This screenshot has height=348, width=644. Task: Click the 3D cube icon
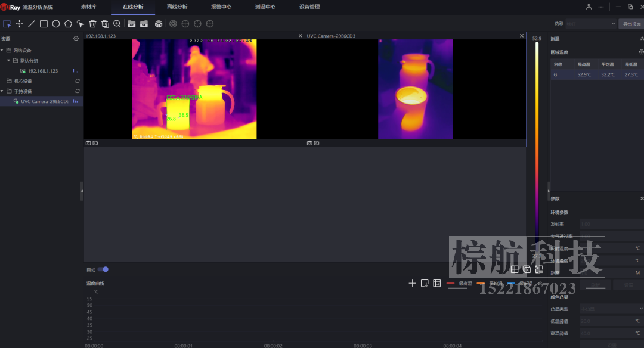pos(159,24)
